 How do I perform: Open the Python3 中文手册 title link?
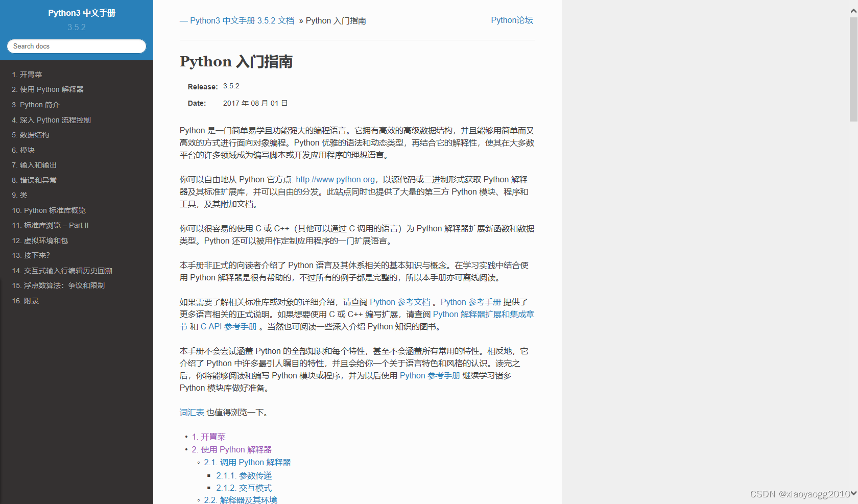pyautogui.click(x=82, y=13)
